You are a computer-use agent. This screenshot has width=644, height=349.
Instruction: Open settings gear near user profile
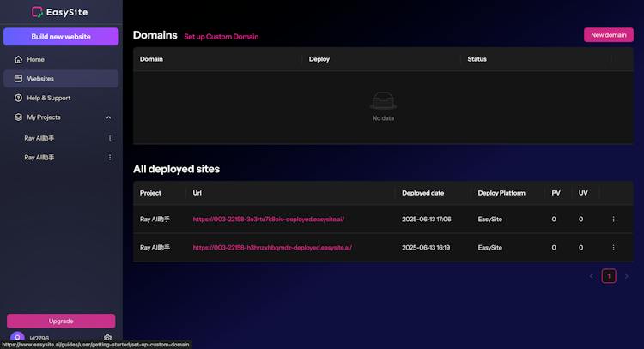107,338
